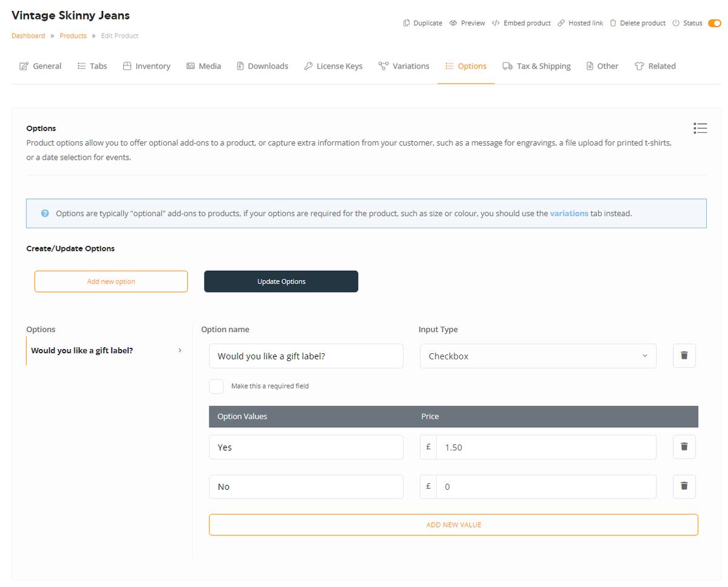Screen dimensions: 728x587
Task: Click the list icon in Options panel
Action: [700, 128]
